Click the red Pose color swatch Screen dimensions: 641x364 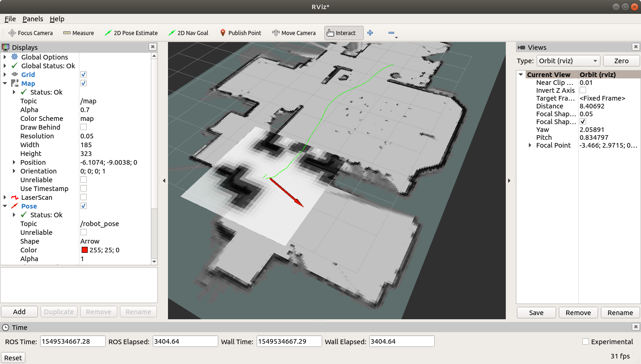pos(84,250)
